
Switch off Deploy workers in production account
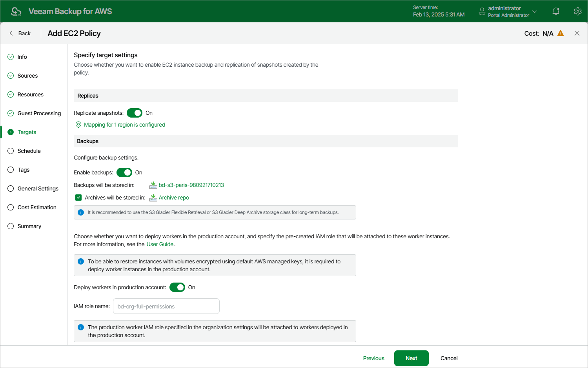[x=177, y=287]
